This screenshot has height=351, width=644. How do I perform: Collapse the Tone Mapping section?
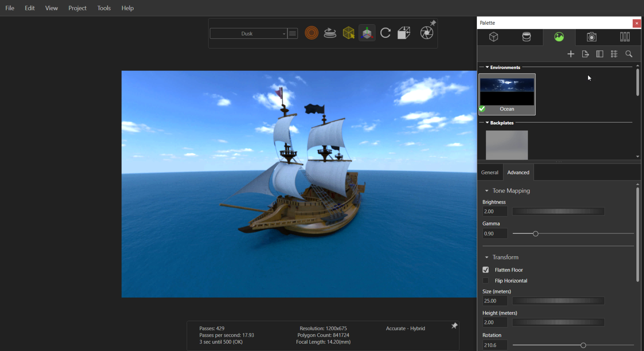pyautogui.click(x=487, y=191)
